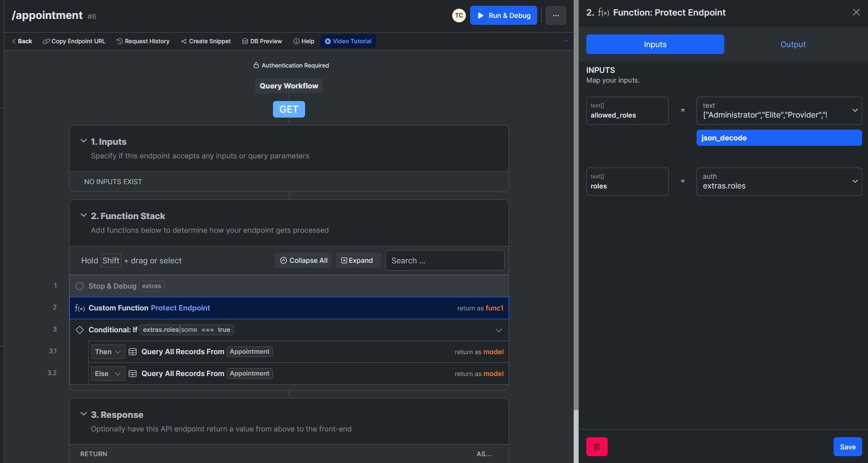Click the json_decode filter
The image size is (868, 463).
click(779, 138)
